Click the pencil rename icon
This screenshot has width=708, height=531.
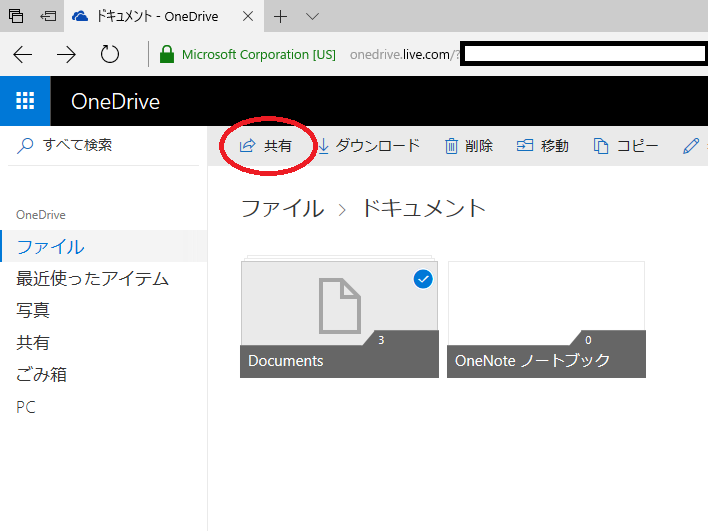coord(691,146)
